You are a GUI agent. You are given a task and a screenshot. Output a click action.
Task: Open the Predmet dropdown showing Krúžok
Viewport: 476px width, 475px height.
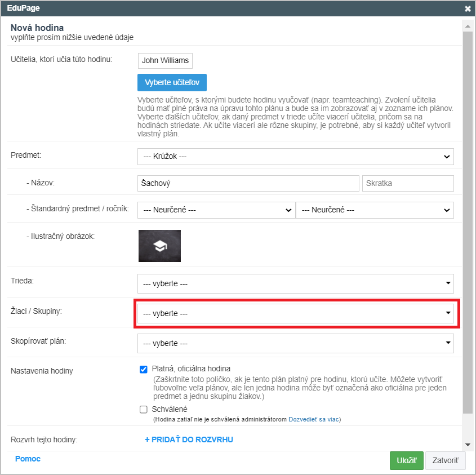295,157
